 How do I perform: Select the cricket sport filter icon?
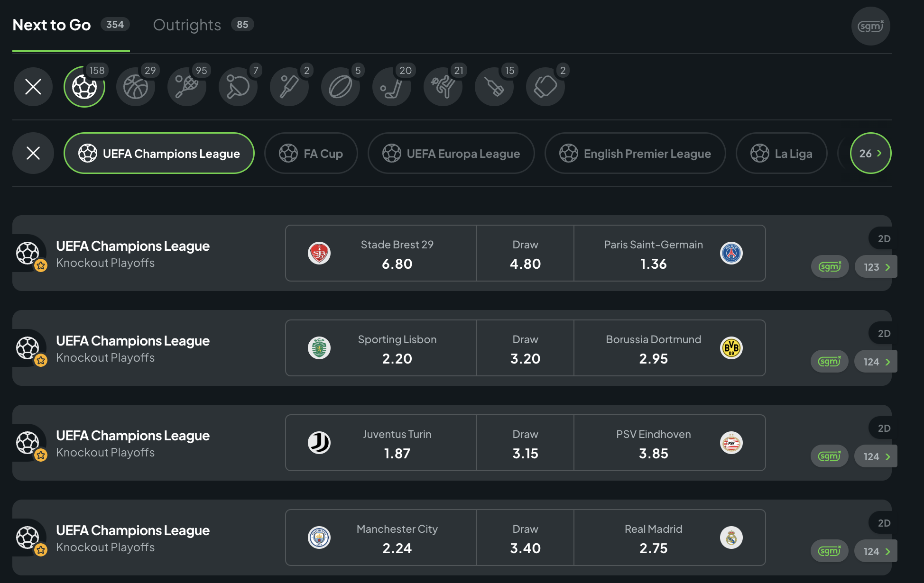[x=289, y=87]
